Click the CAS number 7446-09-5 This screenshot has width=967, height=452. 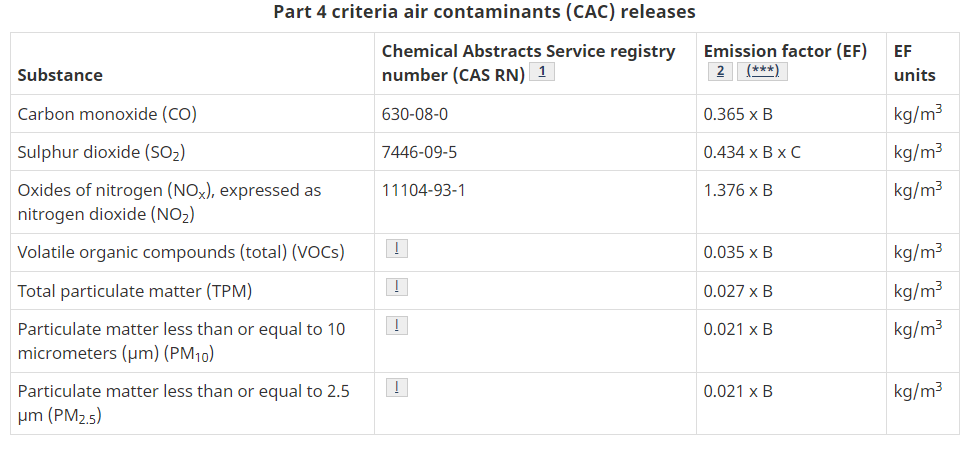pyautogui.click(x=419, y=152)
